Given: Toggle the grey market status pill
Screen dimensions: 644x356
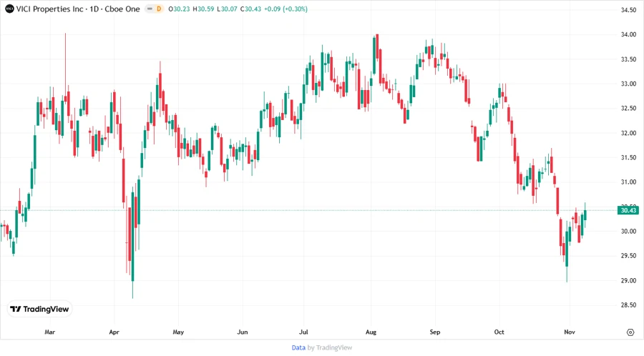Looking at the screenshot, I should 150,9.
